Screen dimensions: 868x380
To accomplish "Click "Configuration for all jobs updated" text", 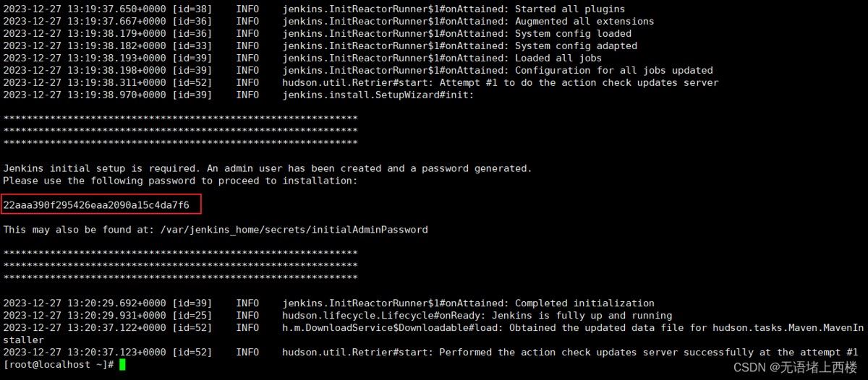I will (x=613, y=71).
